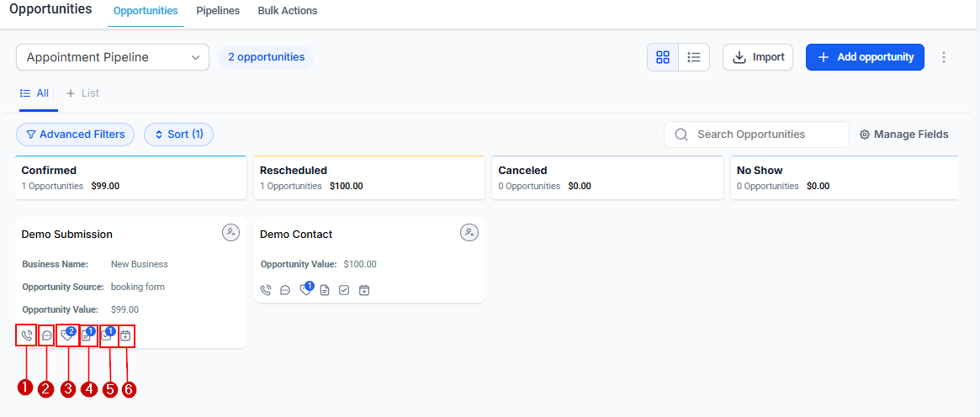The height and width of the screenshot is (417, 980).
Task: Open the Bulk Actions tab
Action: 288,11
